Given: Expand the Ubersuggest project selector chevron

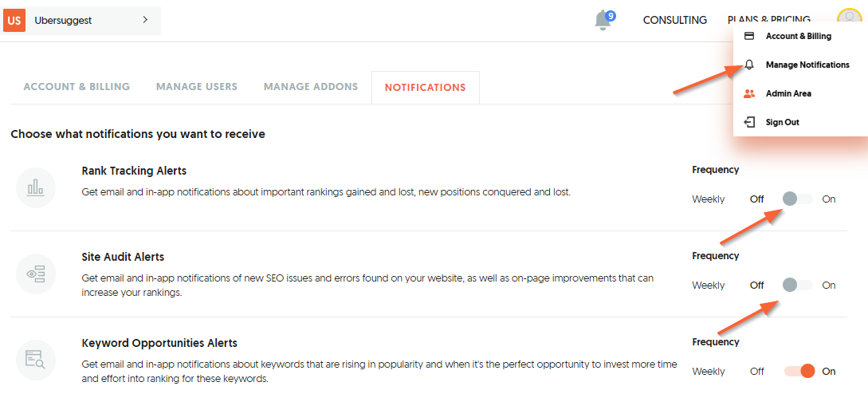Looking at the screenshot, I should tap(145, 20).
